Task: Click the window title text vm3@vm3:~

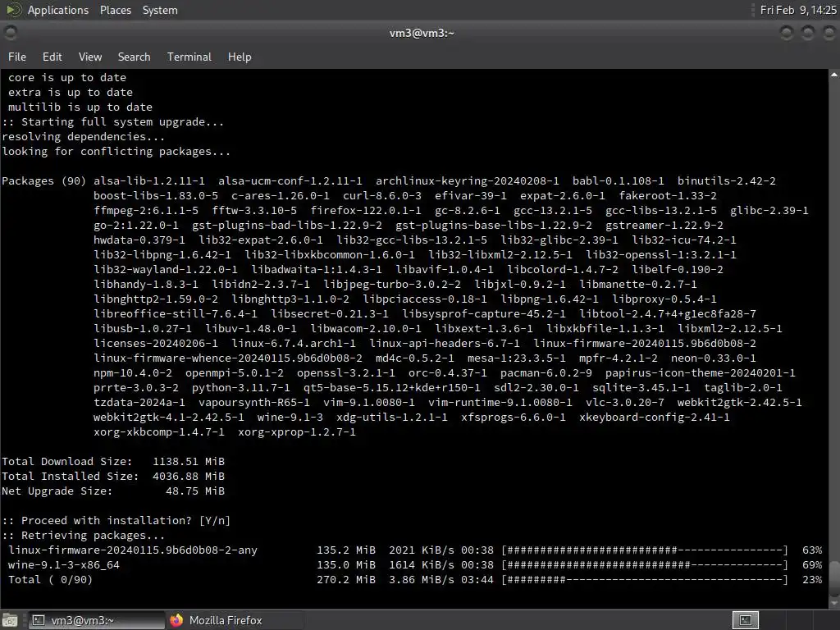Action: point(422,33)
